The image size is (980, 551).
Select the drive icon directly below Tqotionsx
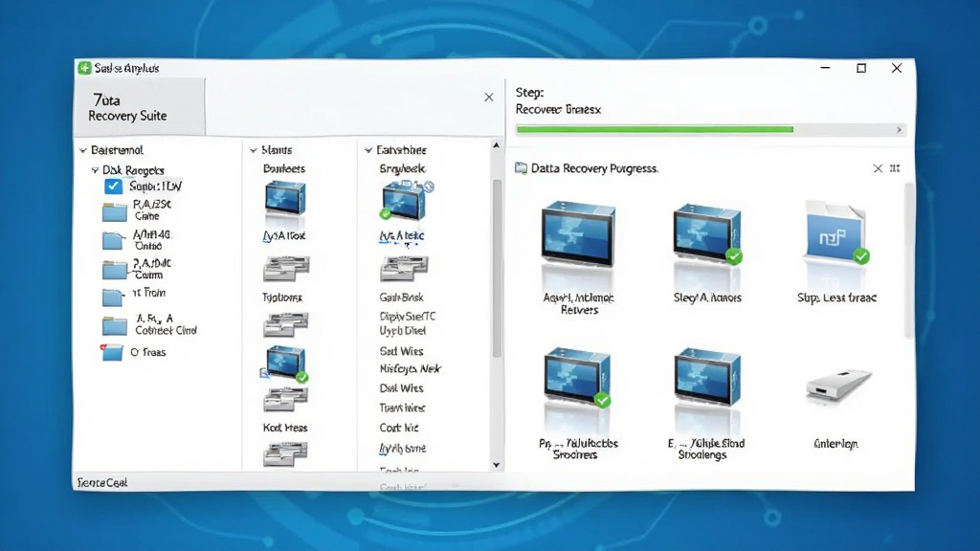[x=285, y=325]
